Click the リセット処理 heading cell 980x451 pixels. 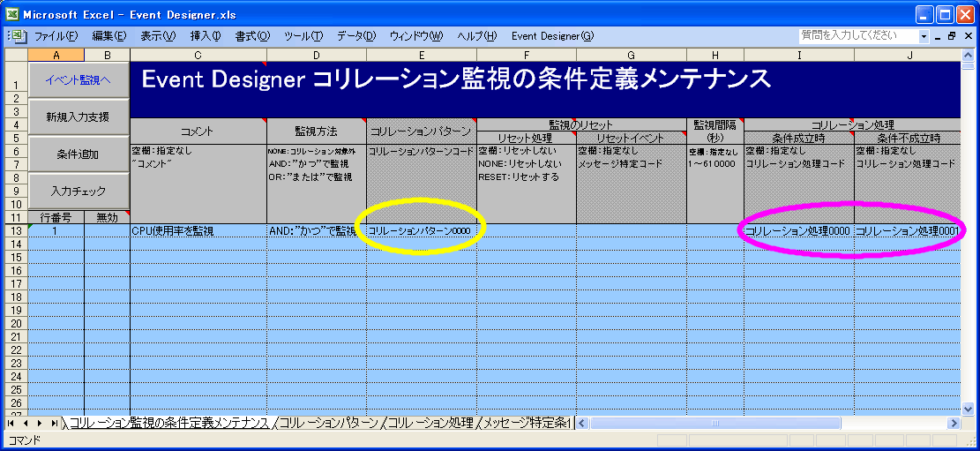pyautogui.click(x=527, y=138)
